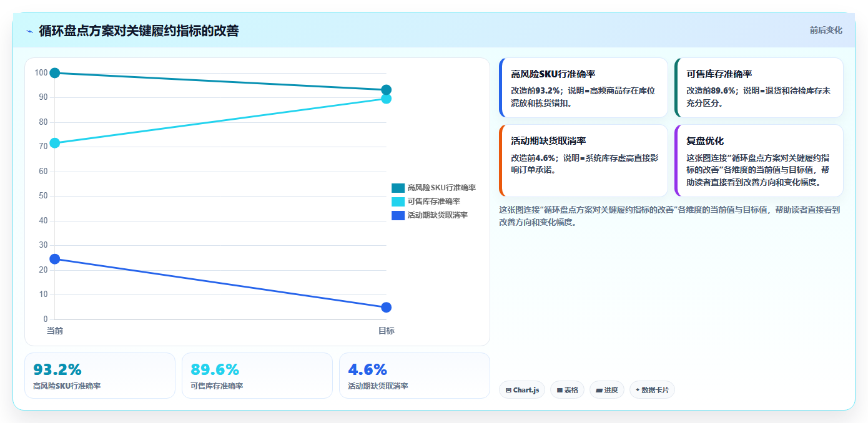The image size is (868, 423).
Task: Click the 目标 x-axis label
Action: coord(386,331)
